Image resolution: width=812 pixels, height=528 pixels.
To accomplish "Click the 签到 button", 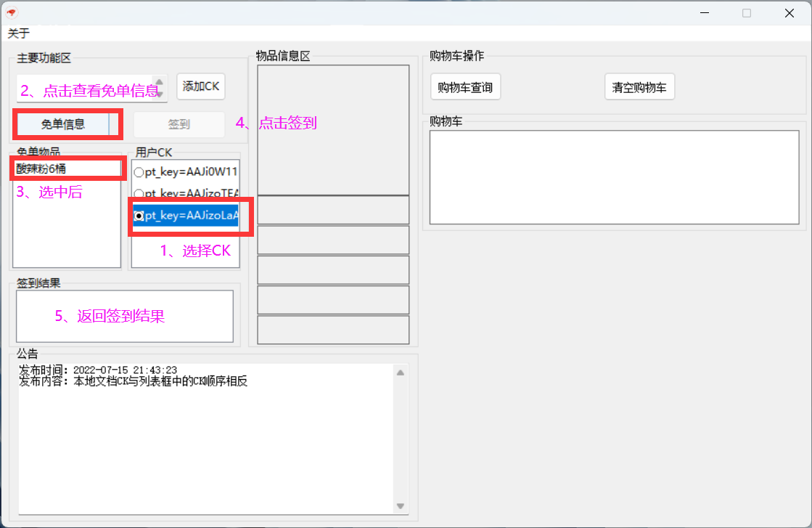I will [179, 124].
